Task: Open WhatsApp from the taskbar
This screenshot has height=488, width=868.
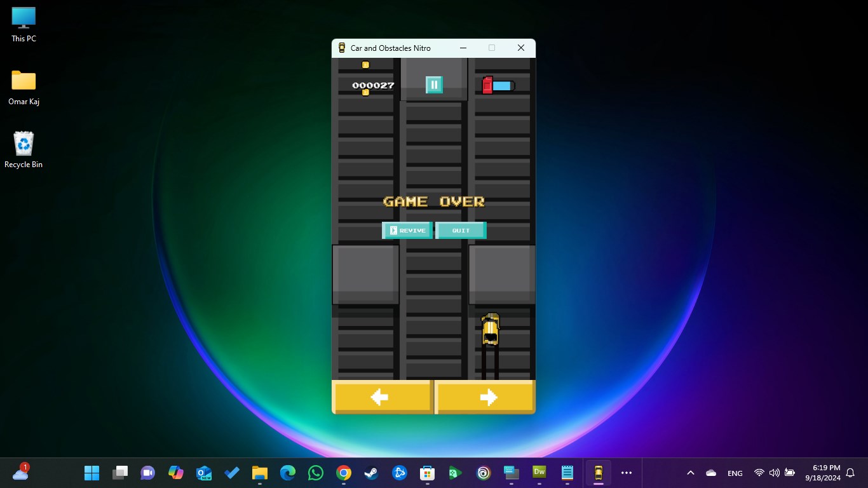Action: [x=315, y=473]
